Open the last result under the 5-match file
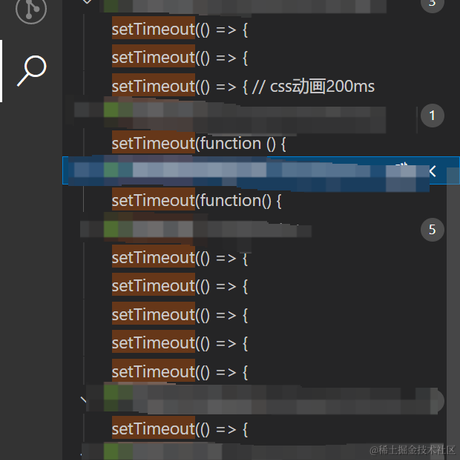The image size is (460, 460). [x=180, y=372]
